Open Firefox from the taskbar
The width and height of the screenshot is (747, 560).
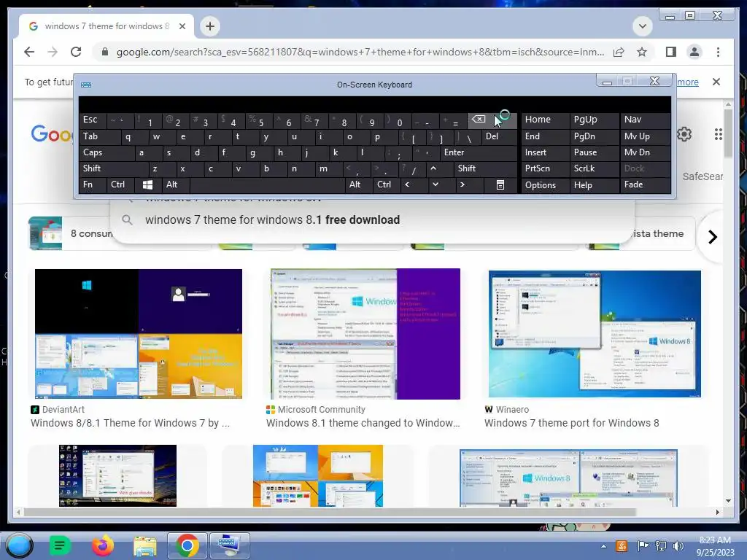tap(102, 545)
